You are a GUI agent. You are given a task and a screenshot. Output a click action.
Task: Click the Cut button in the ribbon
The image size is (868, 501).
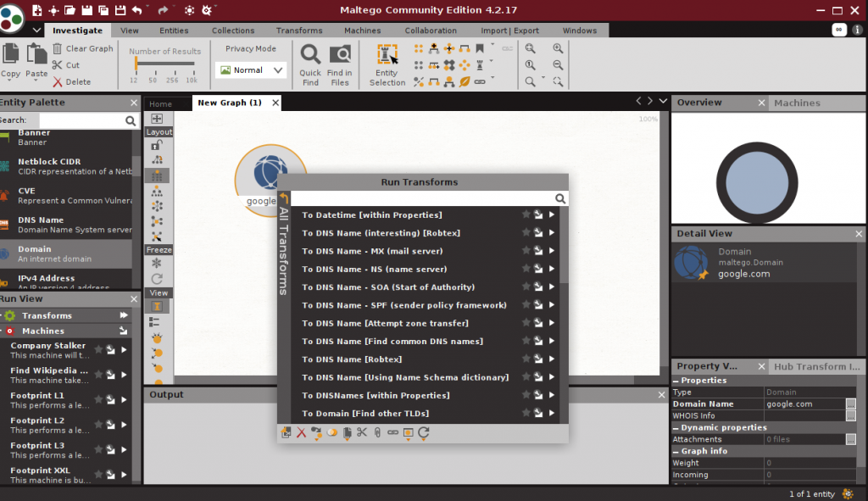click(66, 64)
